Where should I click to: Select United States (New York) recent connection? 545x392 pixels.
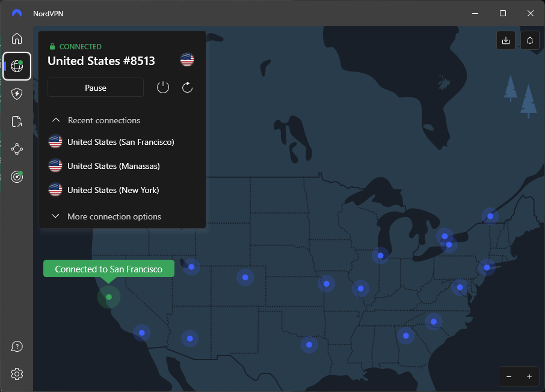click(122, 190)
